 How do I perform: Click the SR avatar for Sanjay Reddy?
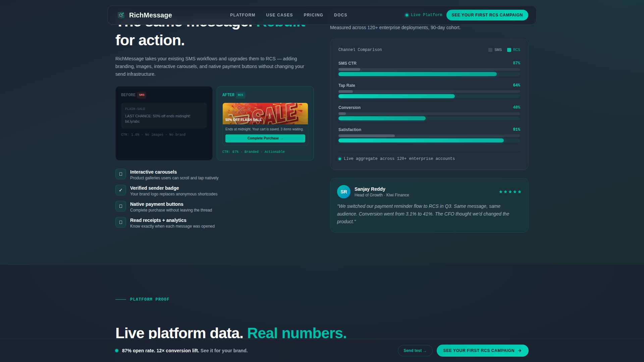(x=343, y=192)
